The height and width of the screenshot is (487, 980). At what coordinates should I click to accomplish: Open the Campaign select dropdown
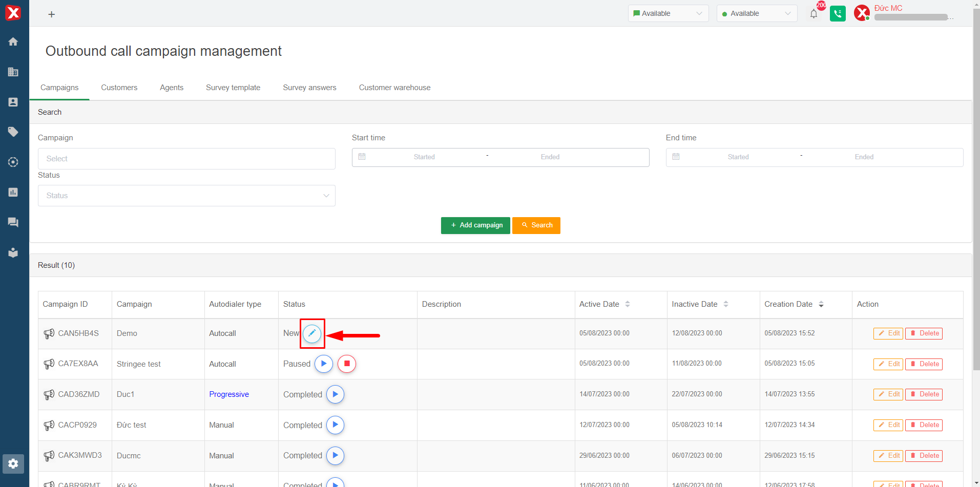coord(186,159)
